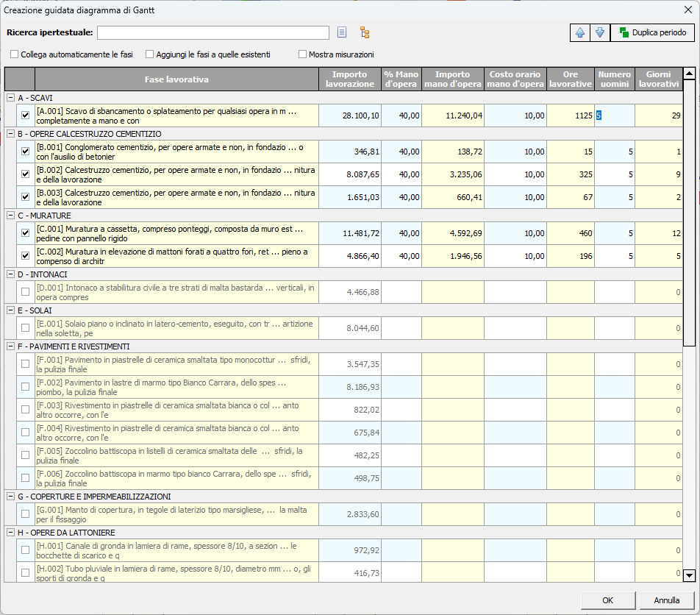
Task: Click the blue up arrow button
Action: point(581,33)
